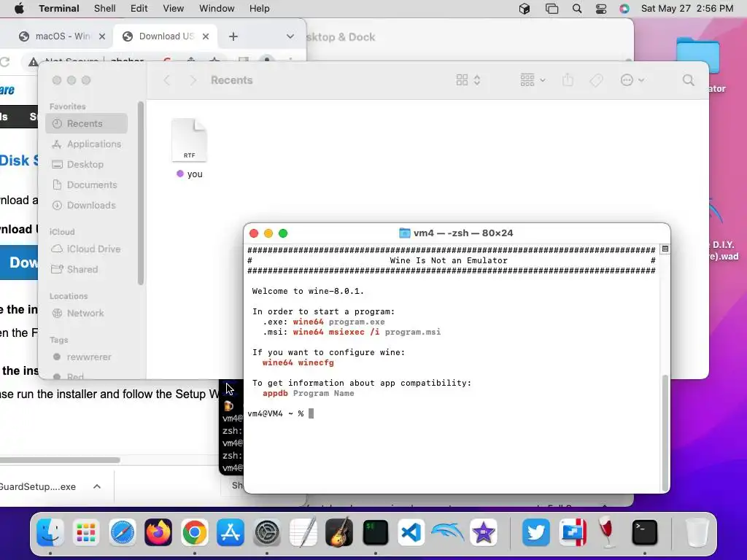Launch Visual Studio Code from the Dock
This screenshot has width=747, height=560.
tap(411, 532)
